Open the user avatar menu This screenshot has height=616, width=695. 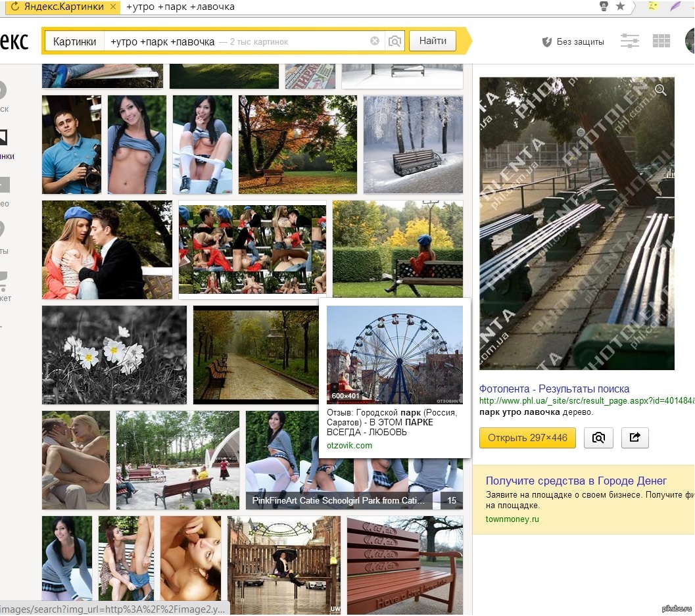pos(690,41)
